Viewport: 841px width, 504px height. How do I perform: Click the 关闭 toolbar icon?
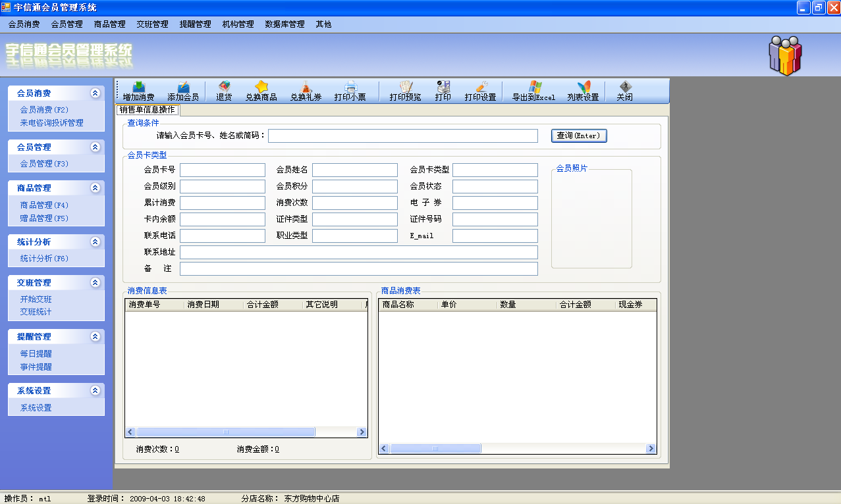(x=624, y=88)
